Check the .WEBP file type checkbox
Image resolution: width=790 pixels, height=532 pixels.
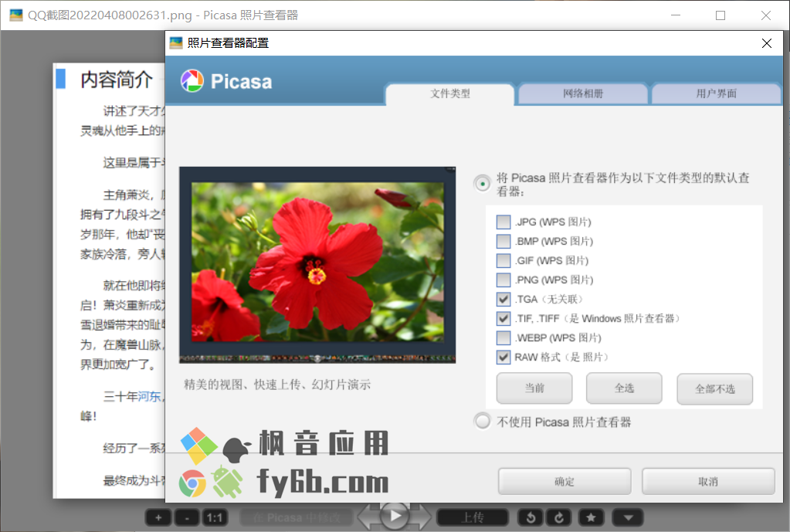point(503,337)
